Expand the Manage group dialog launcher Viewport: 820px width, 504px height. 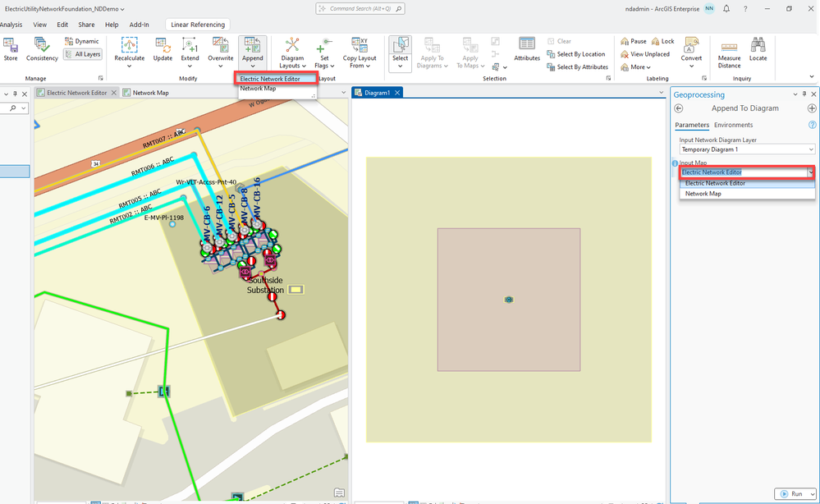pos(100,79)
